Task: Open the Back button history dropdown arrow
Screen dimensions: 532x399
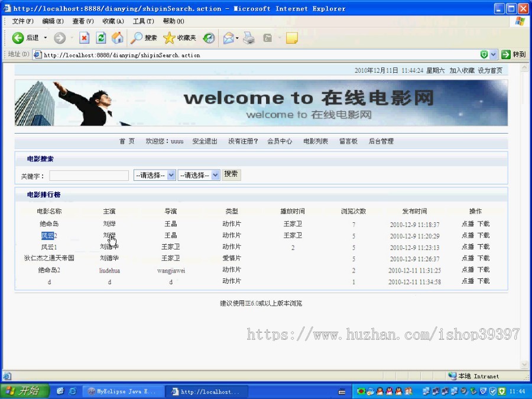Action: coord(45,38)
